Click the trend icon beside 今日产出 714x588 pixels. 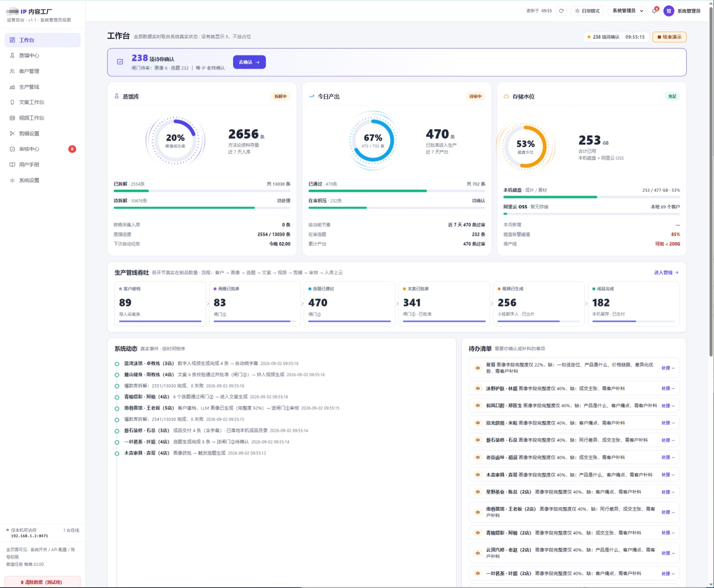(x=311, y=96)
